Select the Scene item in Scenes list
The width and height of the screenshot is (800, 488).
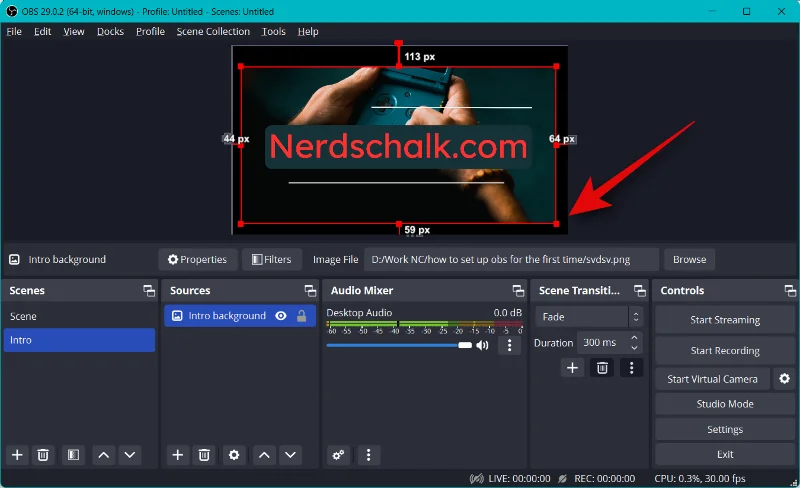[79, 316]
